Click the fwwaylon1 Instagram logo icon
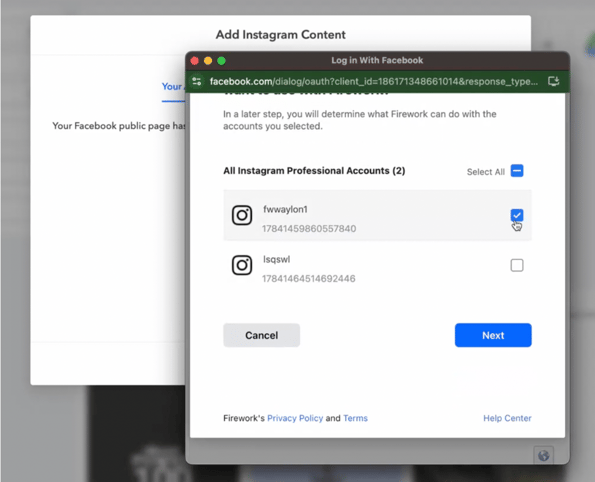Image resolution: width=595 pixels, height=482 pixels. click(242, 215)
